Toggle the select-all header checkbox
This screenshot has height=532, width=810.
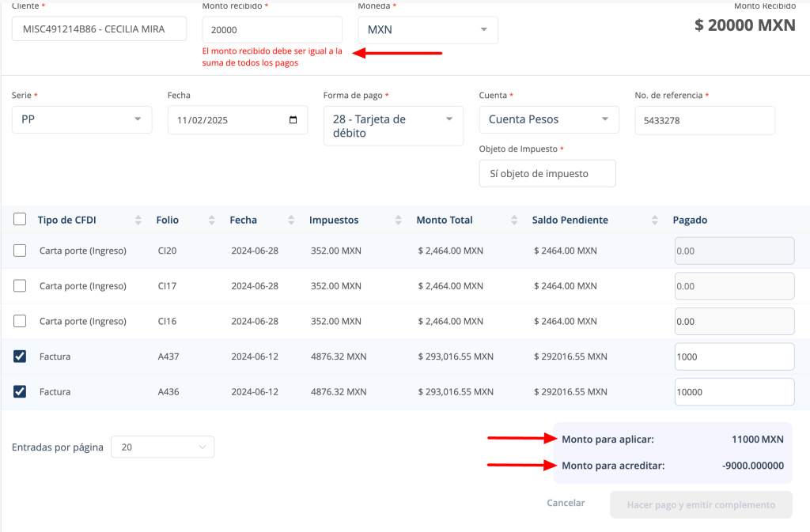coord(20,219)
